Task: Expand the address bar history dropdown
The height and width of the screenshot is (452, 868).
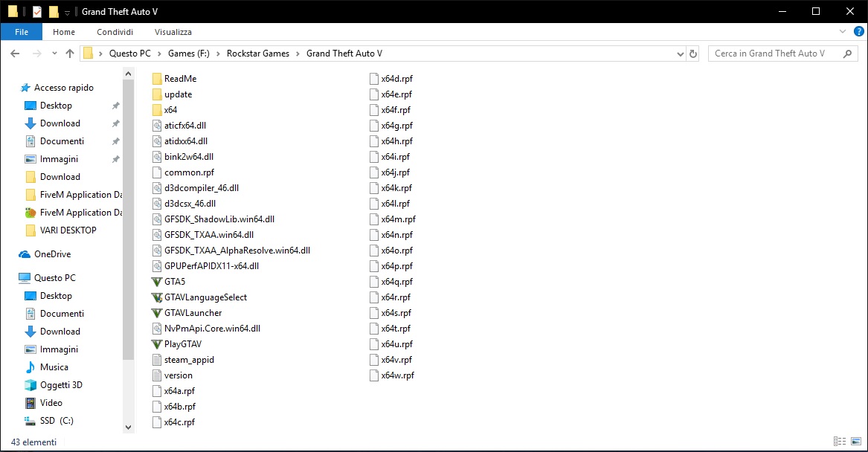Action: click(681, 54)
